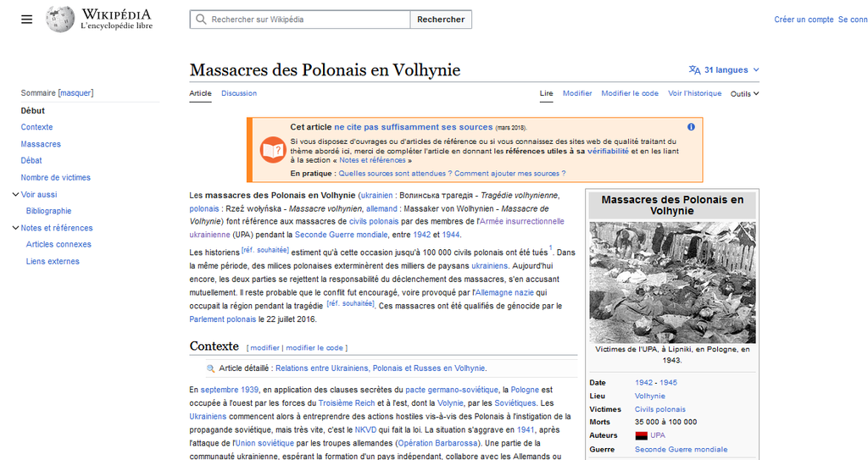Click the magnifying glass search icon
This screenshot has height=460, width=868.
(201, 19)
